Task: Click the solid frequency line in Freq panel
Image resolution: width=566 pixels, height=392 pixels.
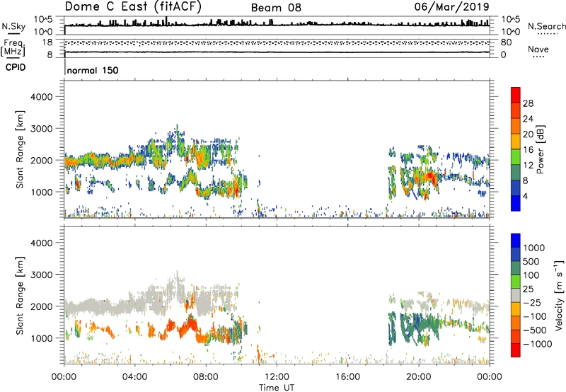Action: pyautogui.click(x=277, y=52)
